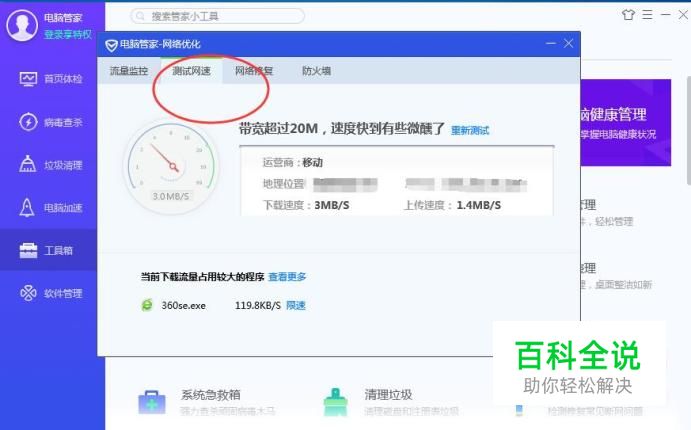
Task: Open the 清理垃圾 tool icon
Action: click(335, 402)
